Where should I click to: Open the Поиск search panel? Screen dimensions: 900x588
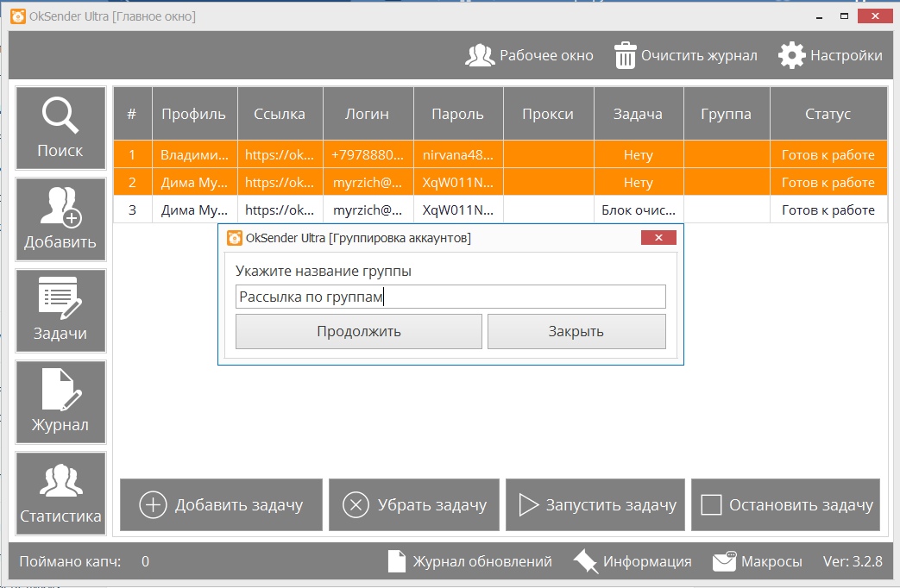60,128
